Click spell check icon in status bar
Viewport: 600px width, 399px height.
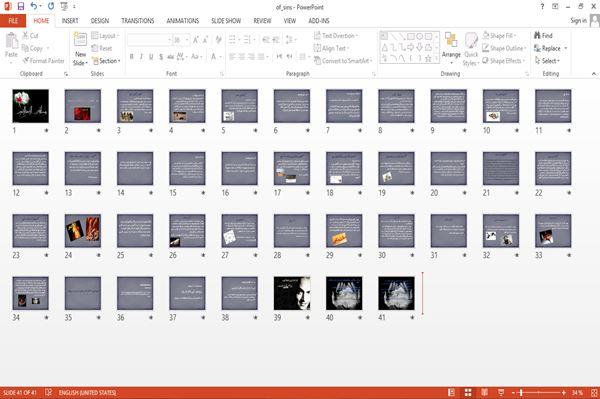[48, 392]
